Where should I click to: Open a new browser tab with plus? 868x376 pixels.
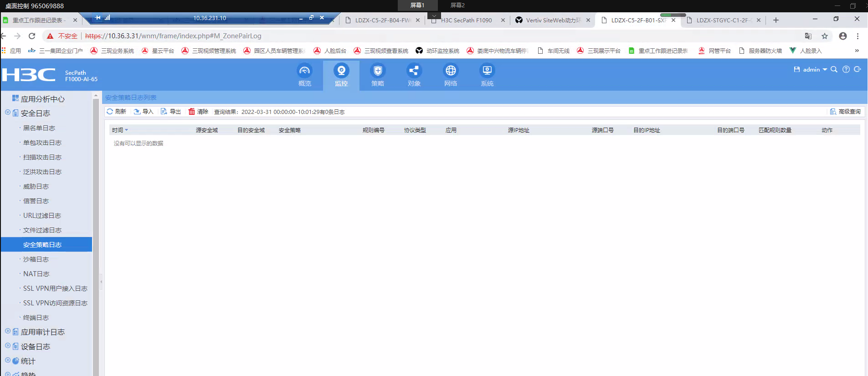click(776, 20)
